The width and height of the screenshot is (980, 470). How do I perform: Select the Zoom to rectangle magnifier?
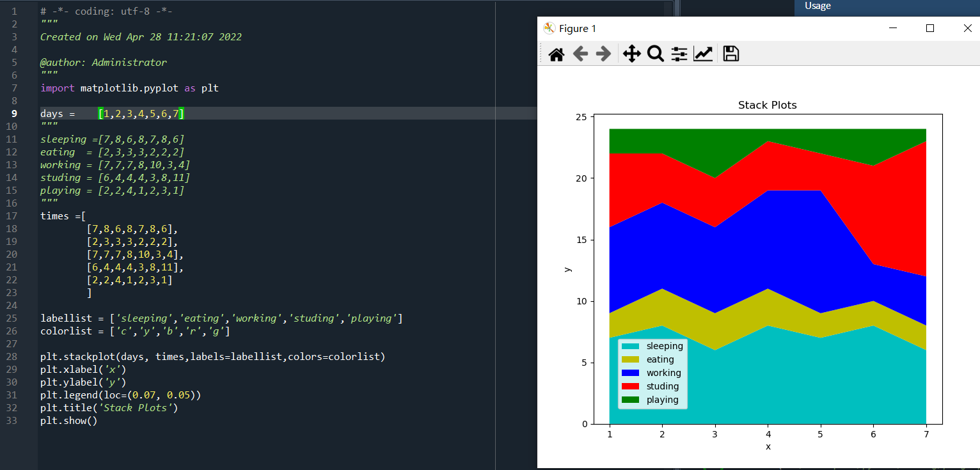click(x=655, y=54)
